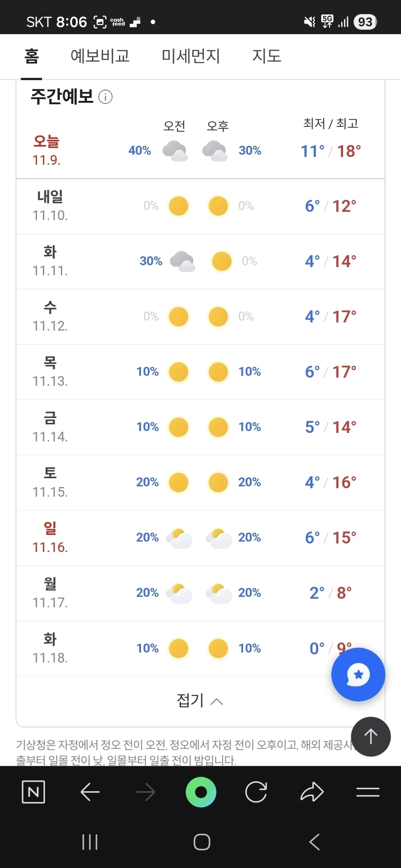The height and width of the screenshot is (868, 401).
Task: Tap the 오늘 11.9. forecast row
Action: pos(200,151)
